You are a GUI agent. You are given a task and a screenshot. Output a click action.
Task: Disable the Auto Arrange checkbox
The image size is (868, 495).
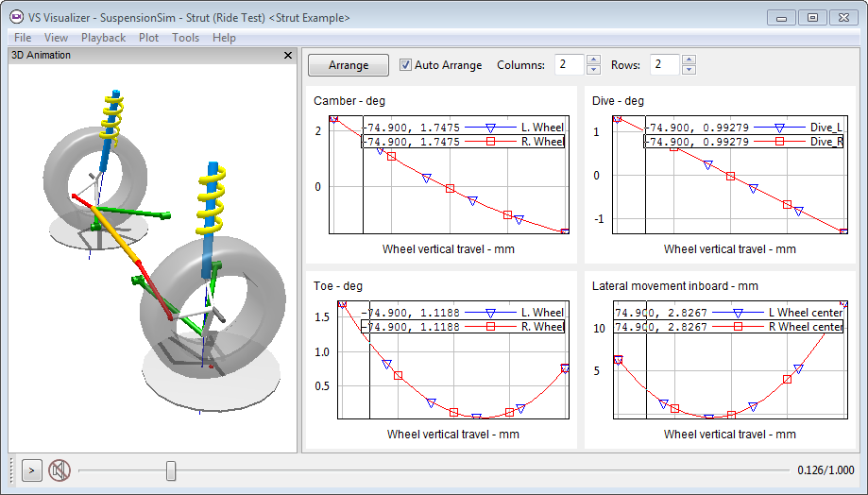406,65
